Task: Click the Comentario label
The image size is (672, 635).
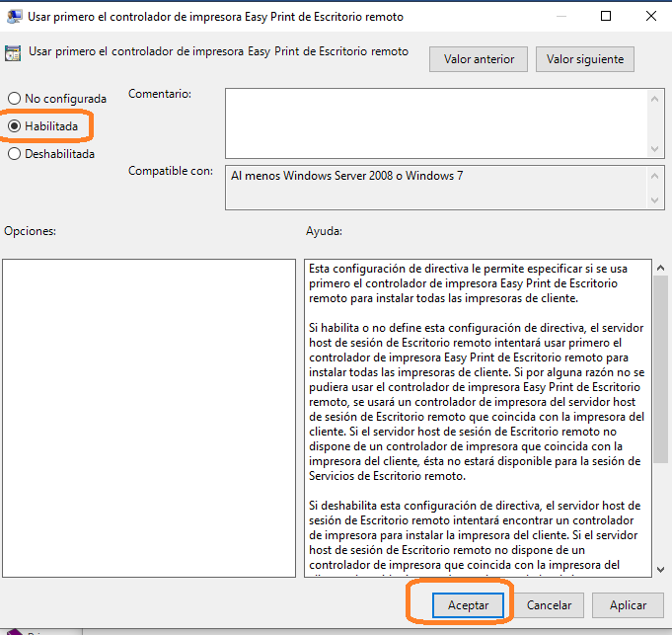Action: (160, 94)
